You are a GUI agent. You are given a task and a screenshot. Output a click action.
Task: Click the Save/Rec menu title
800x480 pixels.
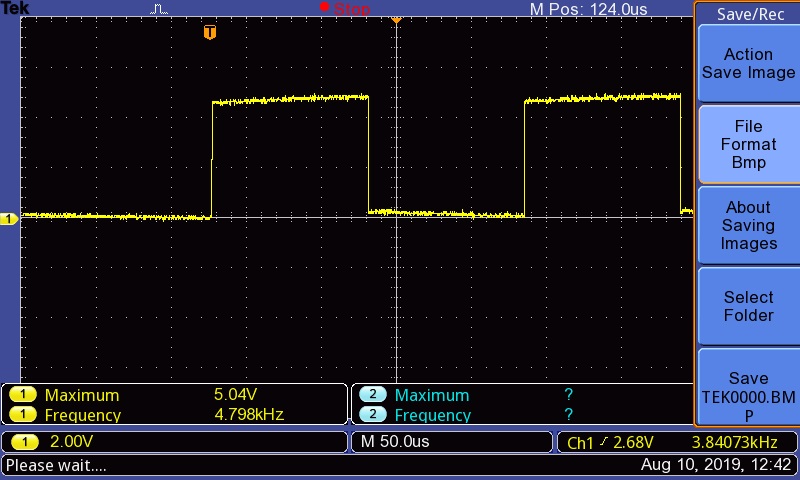click(x=750, y=14)
